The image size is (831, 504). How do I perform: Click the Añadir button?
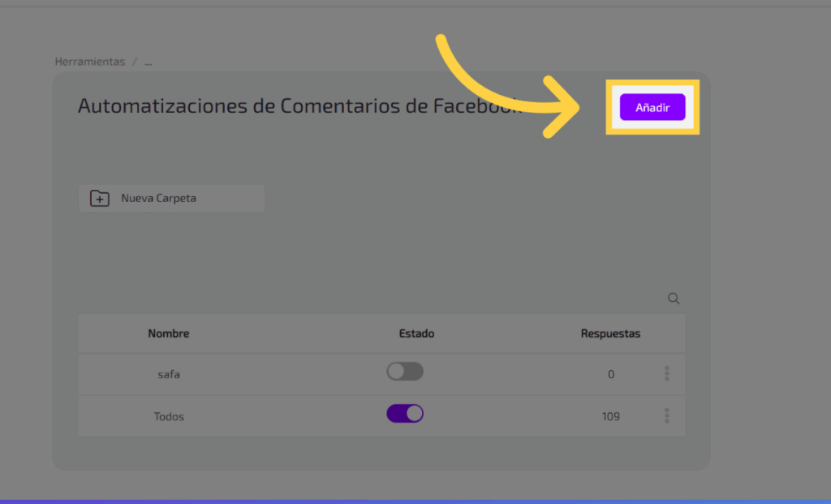click(652, 108)
